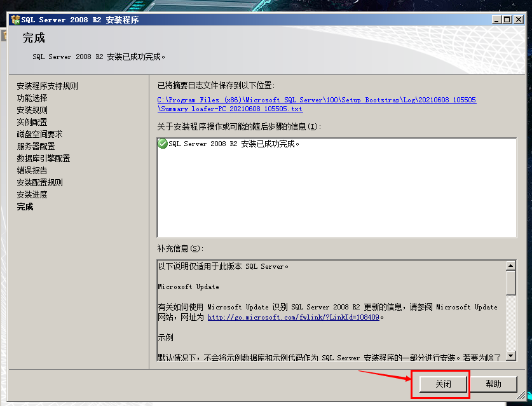Select 安装进度 step in sidebar
The width and height of the screenshot is (532, 406).
click(32, 194)
